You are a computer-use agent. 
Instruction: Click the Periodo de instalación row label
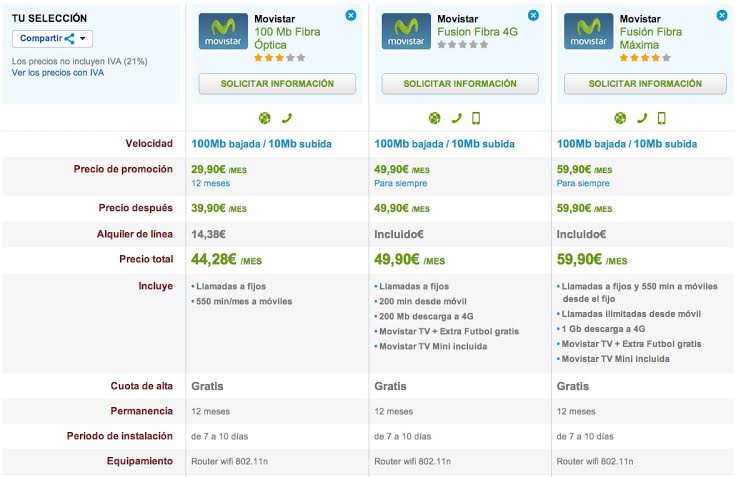point(120,436)
